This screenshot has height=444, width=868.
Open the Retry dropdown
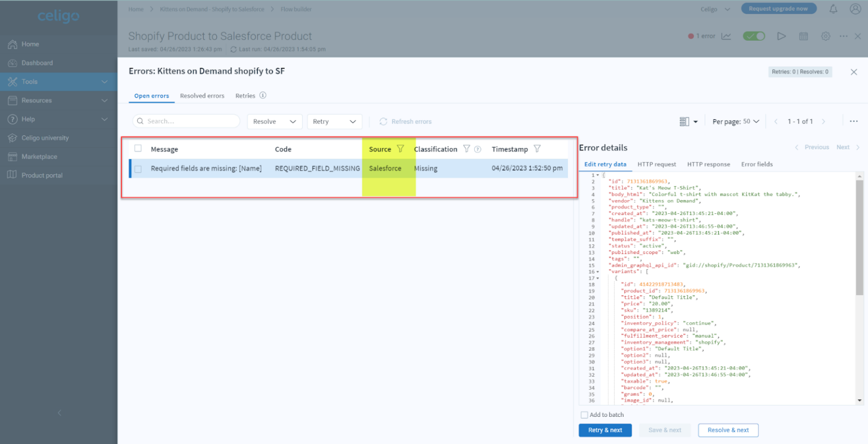[335, 121]
